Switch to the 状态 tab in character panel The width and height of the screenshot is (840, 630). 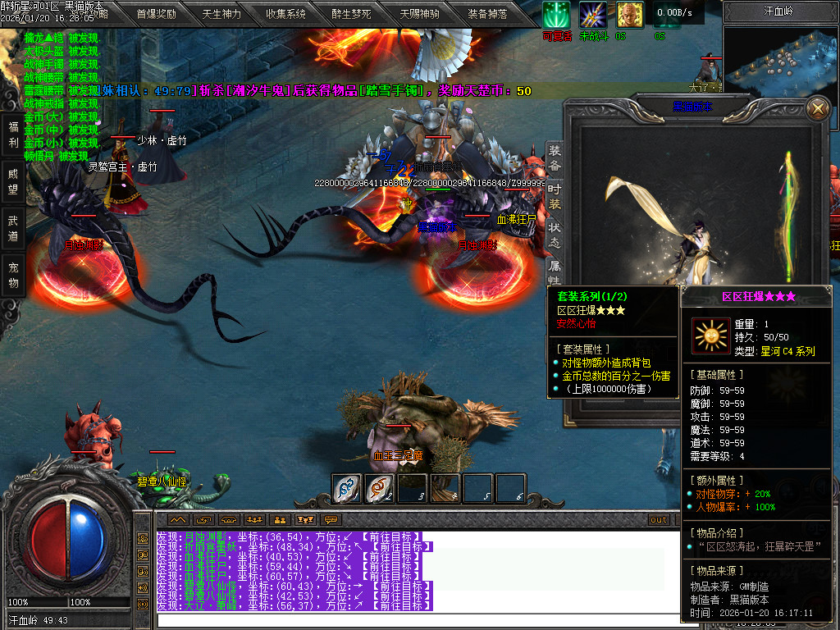pos(555,233)
